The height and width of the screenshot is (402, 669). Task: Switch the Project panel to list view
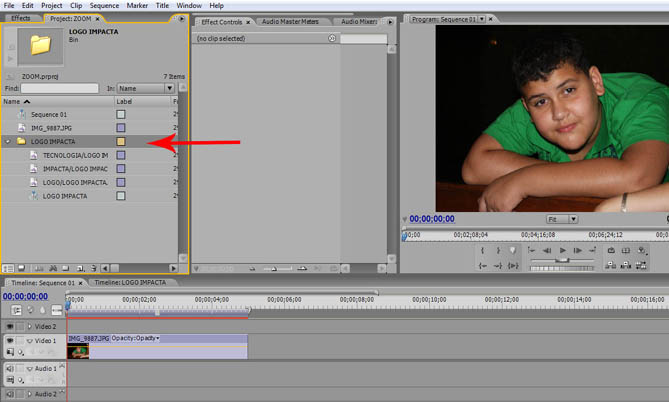tap(8, 268)
